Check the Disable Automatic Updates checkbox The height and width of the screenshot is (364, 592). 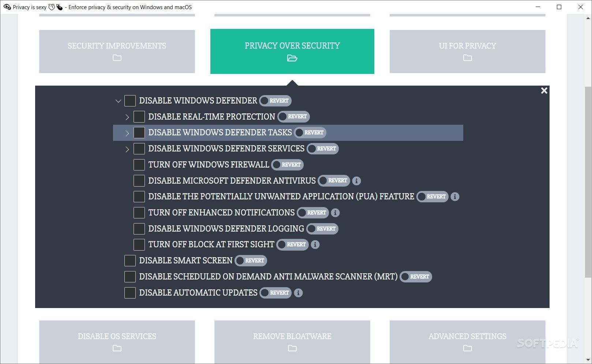click(x=130, y=293)
